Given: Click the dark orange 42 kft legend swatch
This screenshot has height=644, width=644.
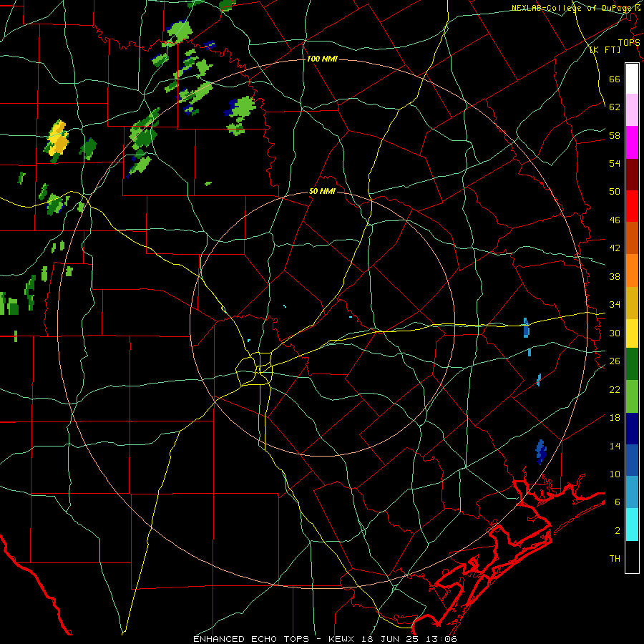Looking at the screenshot, I should pos(632,238).
